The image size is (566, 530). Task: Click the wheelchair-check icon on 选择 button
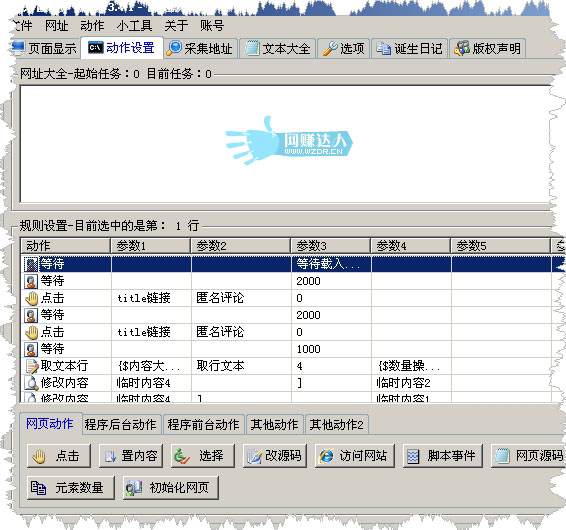181,456
